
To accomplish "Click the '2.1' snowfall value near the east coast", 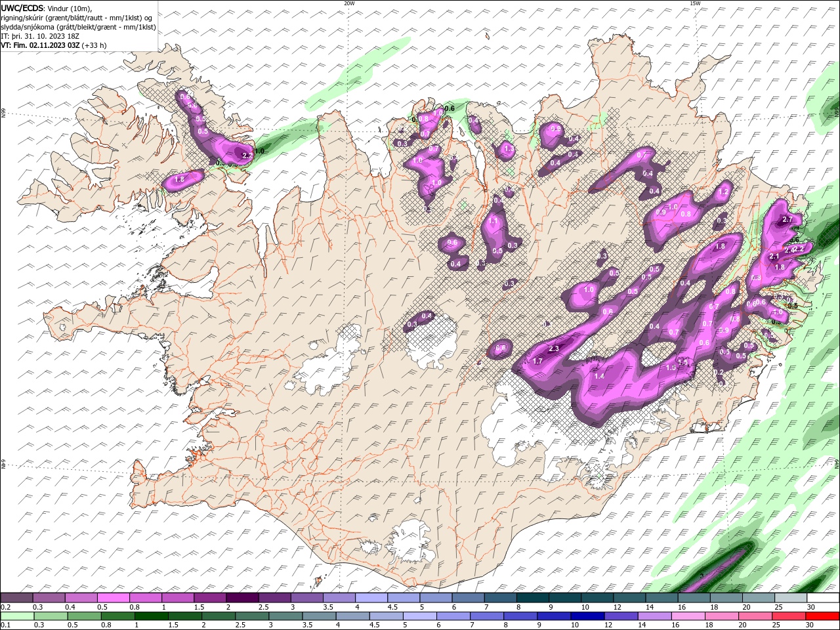I will 774,257.
